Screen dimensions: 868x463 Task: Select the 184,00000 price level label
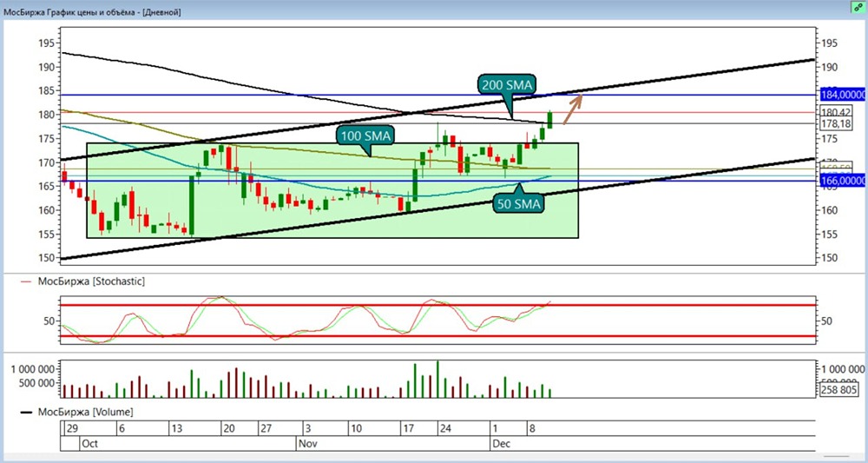pyautogui.click(x=843, y=95)
